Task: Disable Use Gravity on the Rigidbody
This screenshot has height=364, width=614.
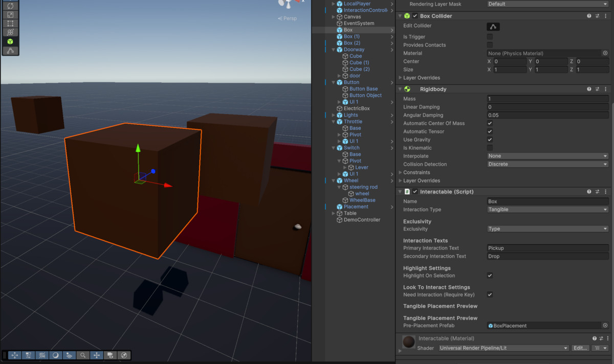Action: click(x=490, y=140)
